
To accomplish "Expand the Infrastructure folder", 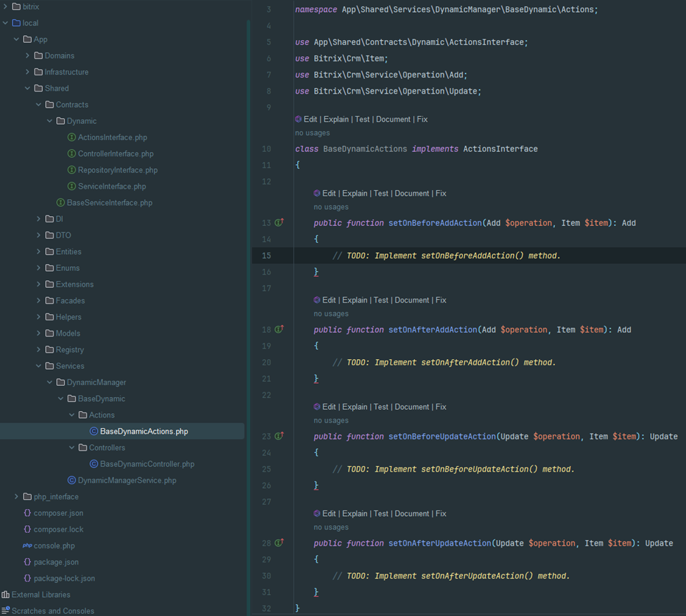I will tap(27, 72).
